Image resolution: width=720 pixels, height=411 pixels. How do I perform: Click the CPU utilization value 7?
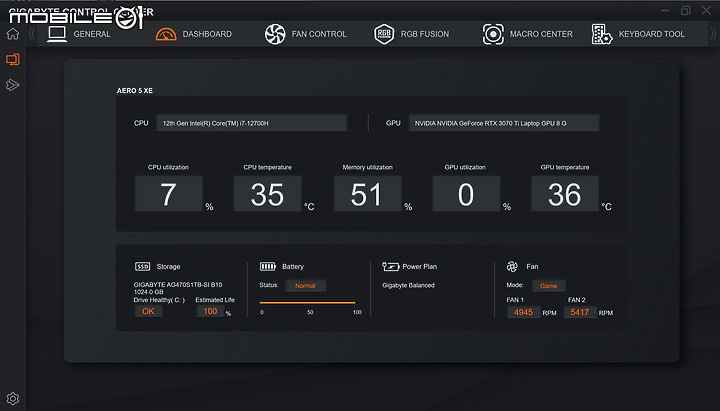(x=169, y=194)
